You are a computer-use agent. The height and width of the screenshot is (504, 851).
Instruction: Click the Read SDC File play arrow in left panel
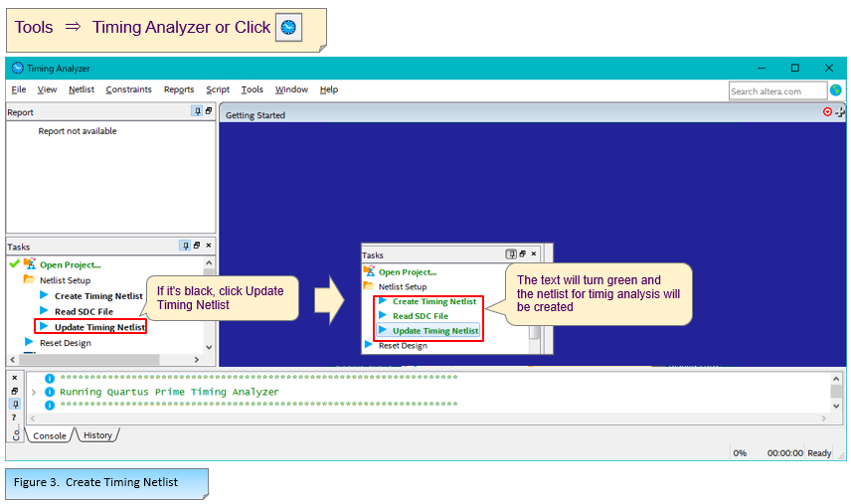(44, 311)
